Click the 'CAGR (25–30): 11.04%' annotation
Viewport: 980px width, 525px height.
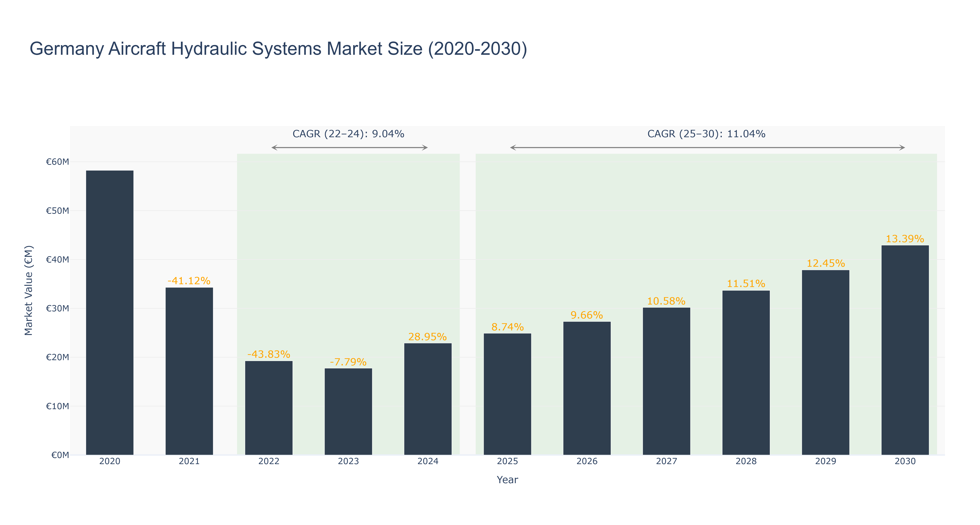click(706, 134)
